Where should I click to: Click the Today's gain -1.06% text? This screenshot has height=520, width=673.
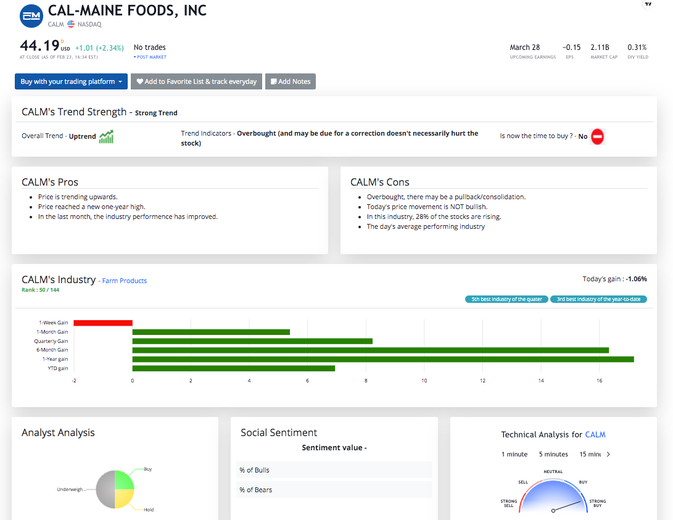click(x=614, y=279)
